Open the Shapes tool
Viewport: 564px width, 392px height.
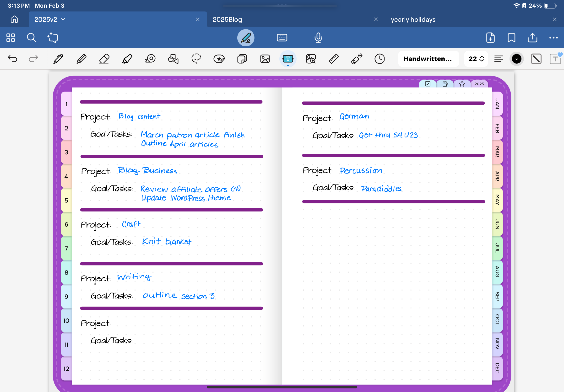[173, 59]
